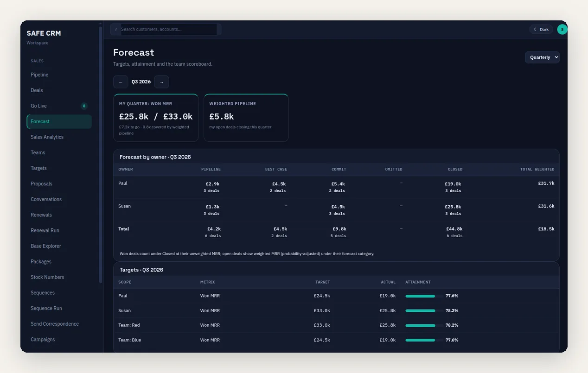588x373 pixels.
Task: Click the Total Weighted column header
Action: click(537, 170)
